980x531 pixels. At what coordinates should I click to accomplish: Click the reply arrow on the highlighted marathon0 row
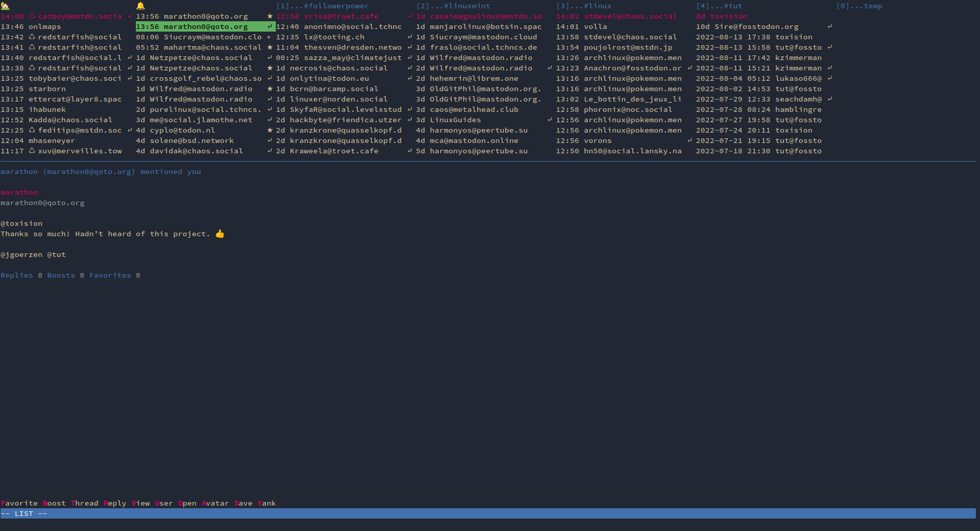[x=270, y=26]
